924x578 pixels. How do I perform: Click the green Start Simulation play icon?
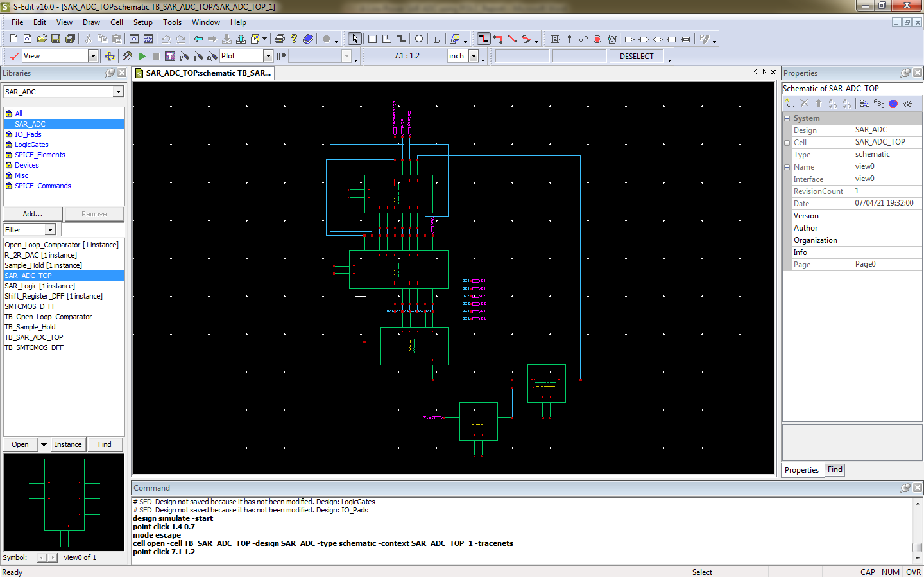pos(142,57)
